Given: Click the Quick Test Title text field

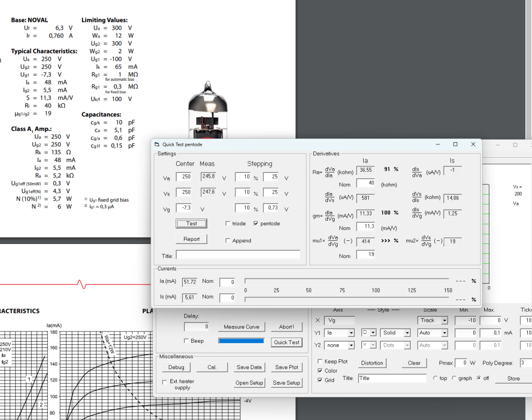Looking at the screenshot, I should click(x=238, y=255).
